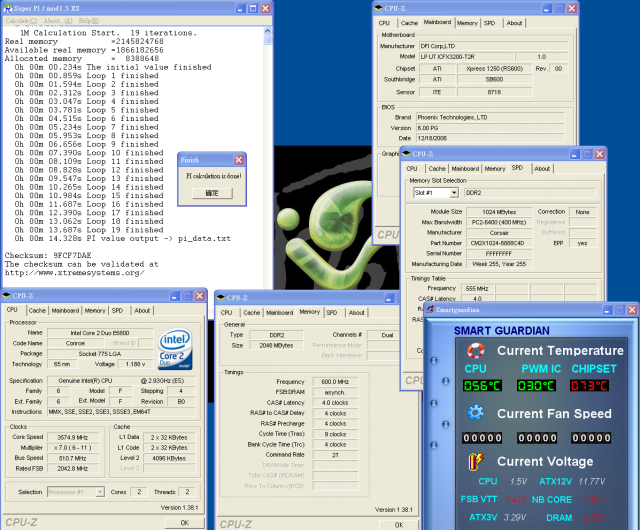The width and height of the screenshot is (640, 530).
Task: Click the Smartguardian title bar icon
Action: tap(430, 309)
